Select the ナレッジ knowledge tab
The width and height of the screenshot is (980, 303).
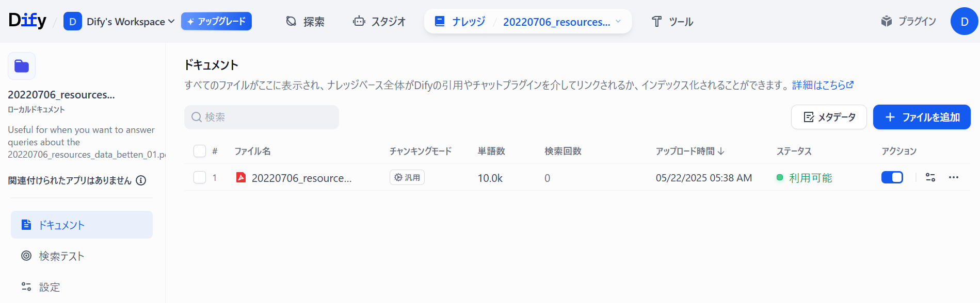(x=460, y=22)
